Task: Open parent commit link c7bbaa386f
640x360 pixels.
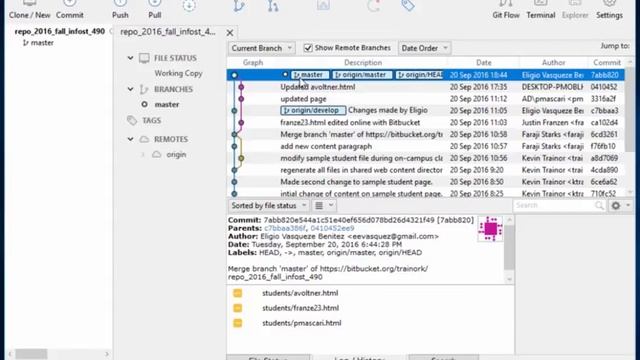Action: [284, 229]
